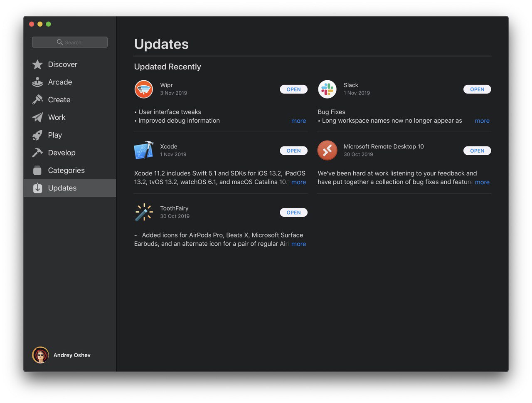The height and width of the screenshot is (403, 532).
Task: Expand ToothFairy notes with more link
Action: 298,244
